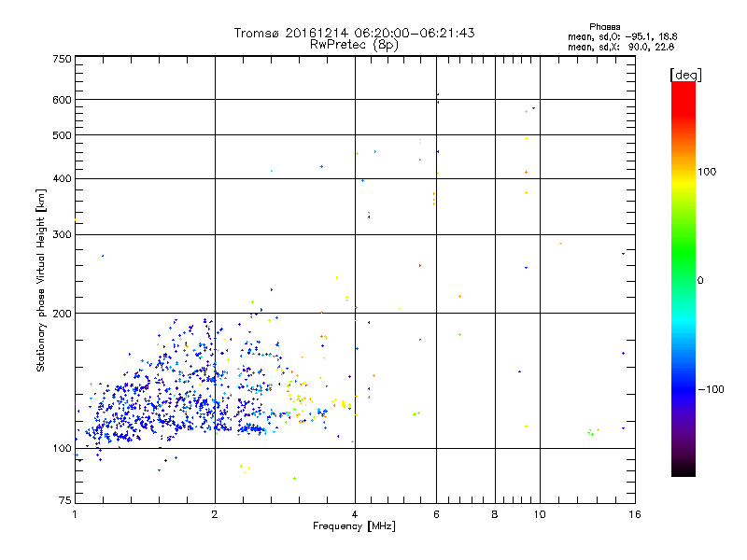Click the colorbar label '-100'

tap(711, 389)
